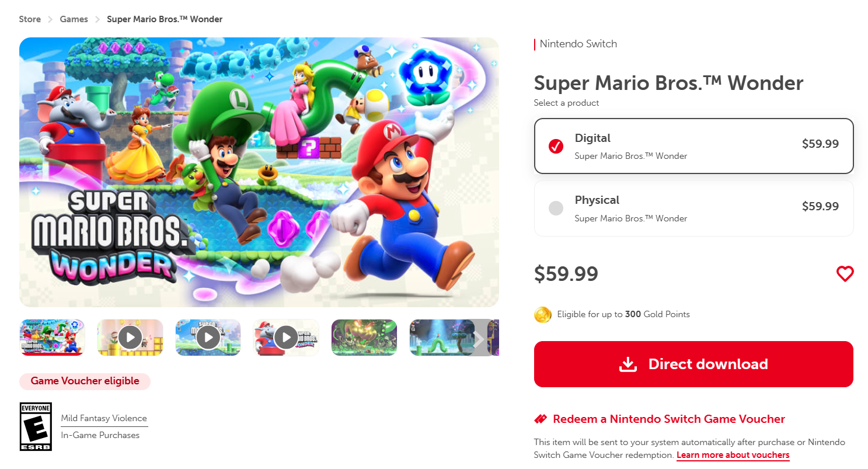This screenshot has height=469, width=868.
Task: Play the second thumbnail video
Action: pyautogui.click(x=130, y=337)
